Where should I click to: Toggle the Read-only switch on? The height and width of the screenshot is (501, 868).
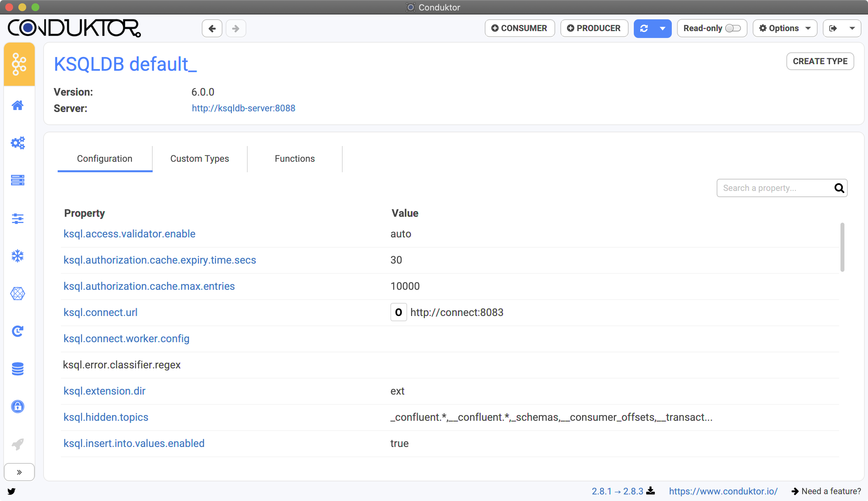tap(735, 28)
